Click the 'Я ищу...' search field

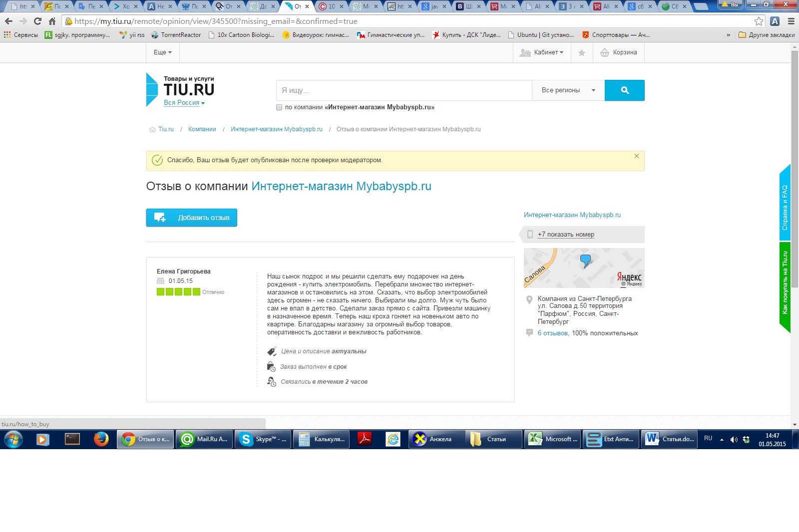click(404, 90)
